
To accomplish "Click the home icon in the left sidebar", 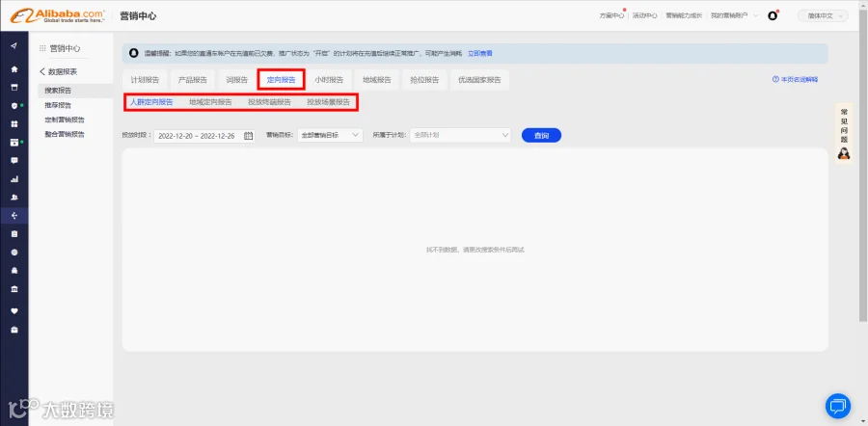I will tap(14, 69).
